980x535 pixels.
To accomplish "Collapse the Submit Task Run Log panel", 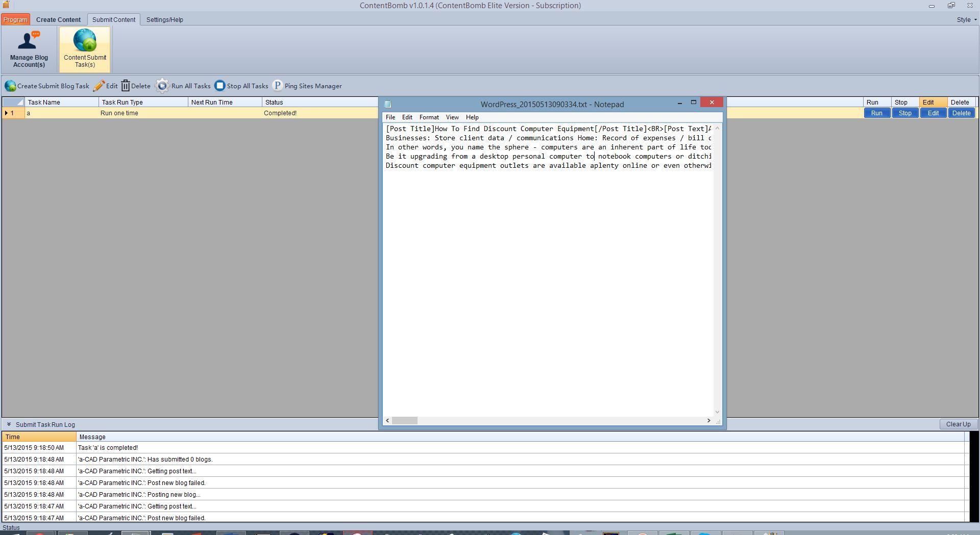I will click(9, 424).
